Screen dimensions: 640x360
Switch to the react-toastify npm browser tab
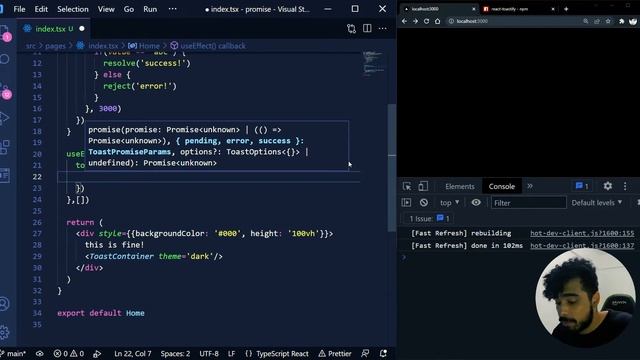point(518,9)
